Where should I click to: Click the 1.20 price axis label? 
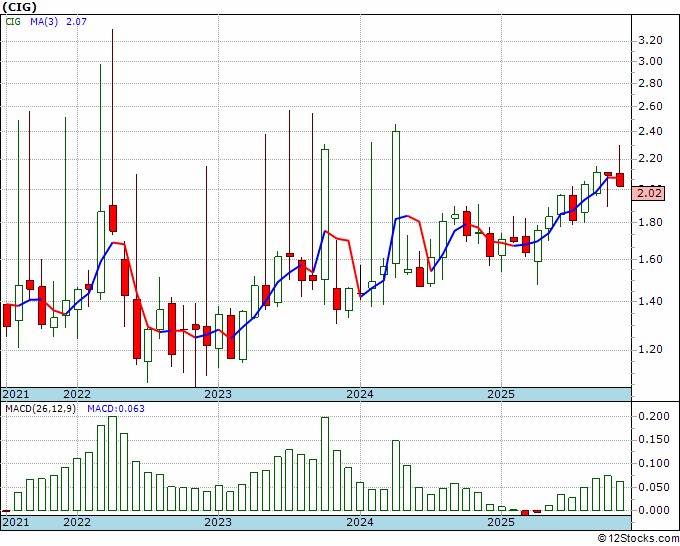pyautogui.click(x=651, y=350)
